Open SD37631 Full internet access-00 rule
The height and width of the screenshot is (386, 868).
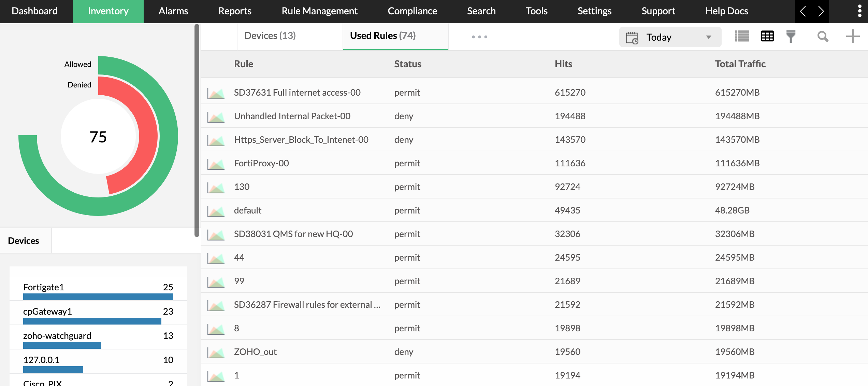point(297,93)
